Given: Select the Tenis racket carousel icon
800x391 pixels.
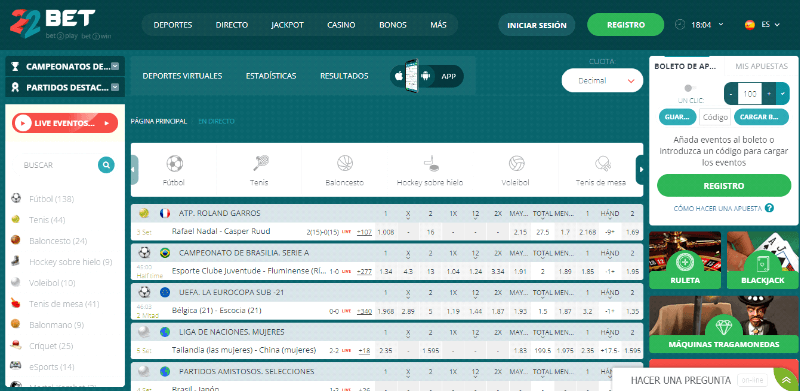Looking at the screenshot, I should click(x=261, y=163).
